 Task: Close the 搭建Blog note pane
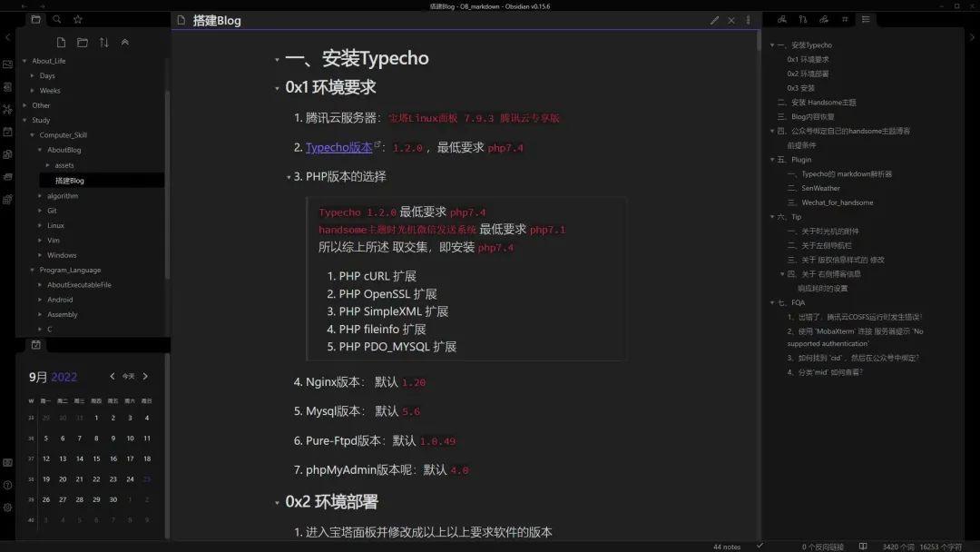[731, 20]
